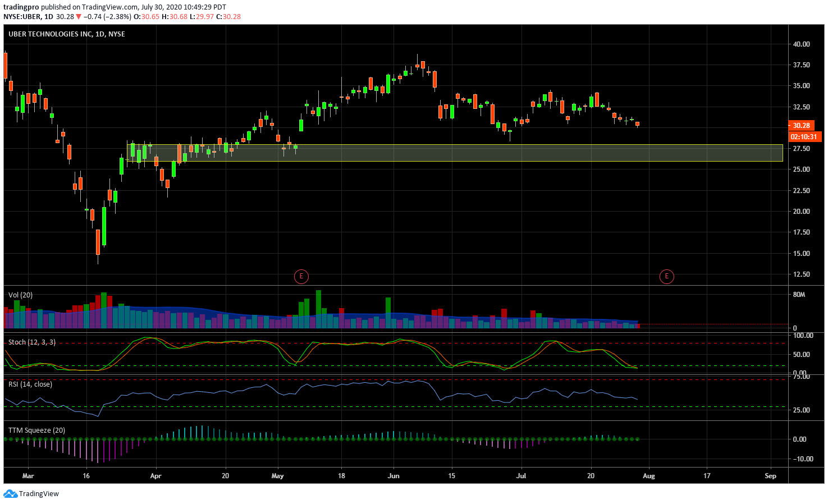Click the −0.74 (−2.38%) change value
Viewport: 828px width, 504px height.
click(108, 17)
